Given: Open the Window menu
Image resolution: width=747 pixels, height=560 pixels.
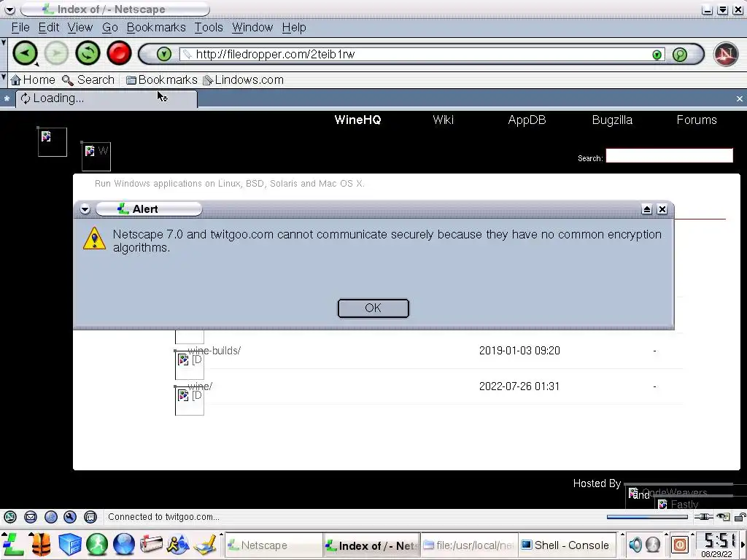Looking at the screenshot, I should (x=252, y=28).
